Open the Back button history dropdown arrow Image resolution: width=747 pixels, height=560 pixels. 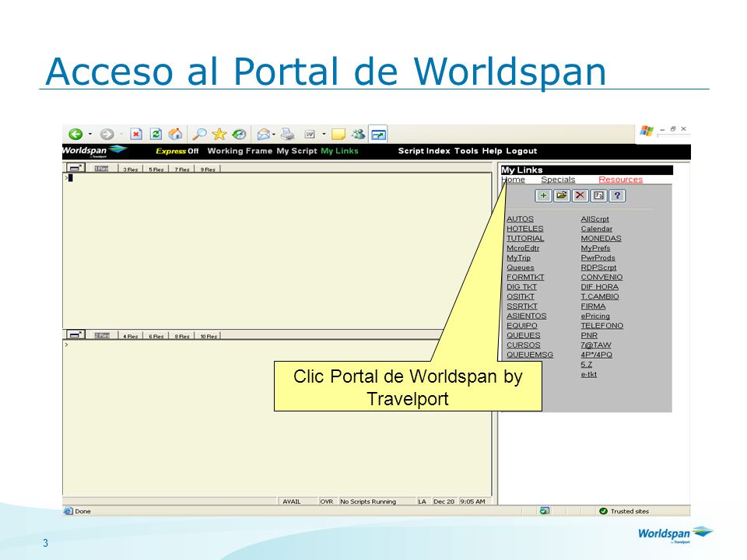click(x=90, y=135)
